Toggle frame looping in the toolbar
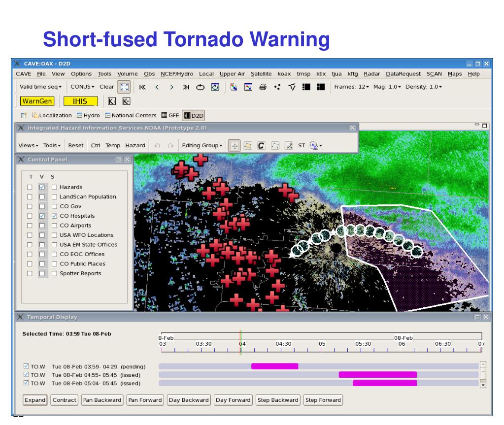 coord(201,87)
